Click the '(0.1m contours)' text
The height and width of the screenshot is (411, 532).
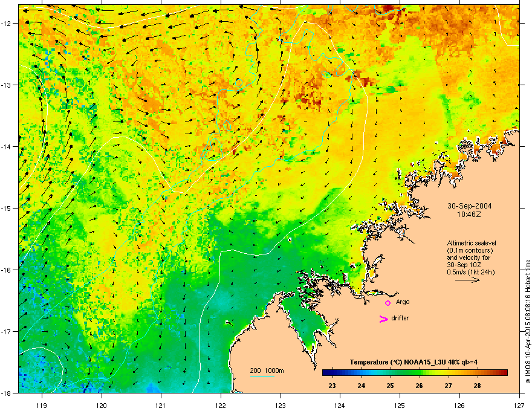point(470,251)
